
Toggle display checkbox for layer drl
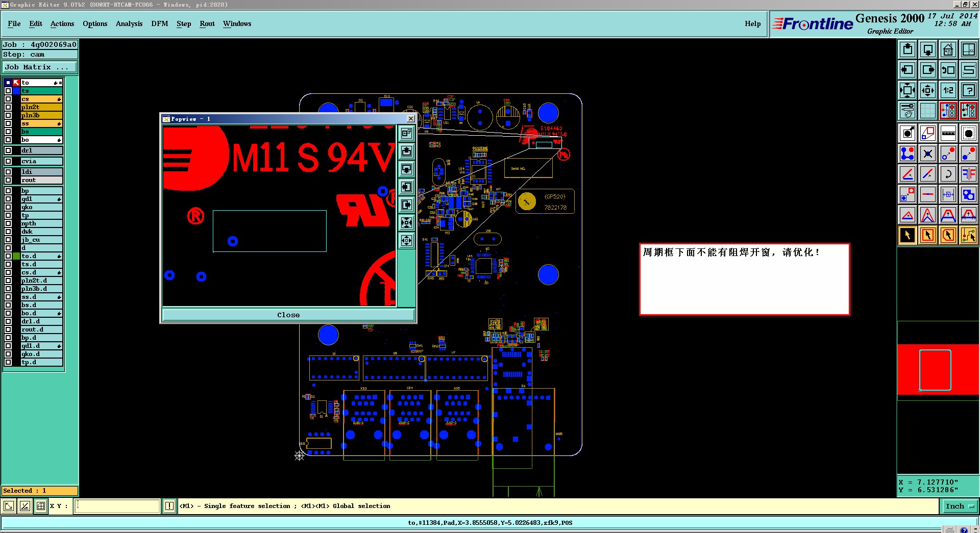tap(8, 150)
